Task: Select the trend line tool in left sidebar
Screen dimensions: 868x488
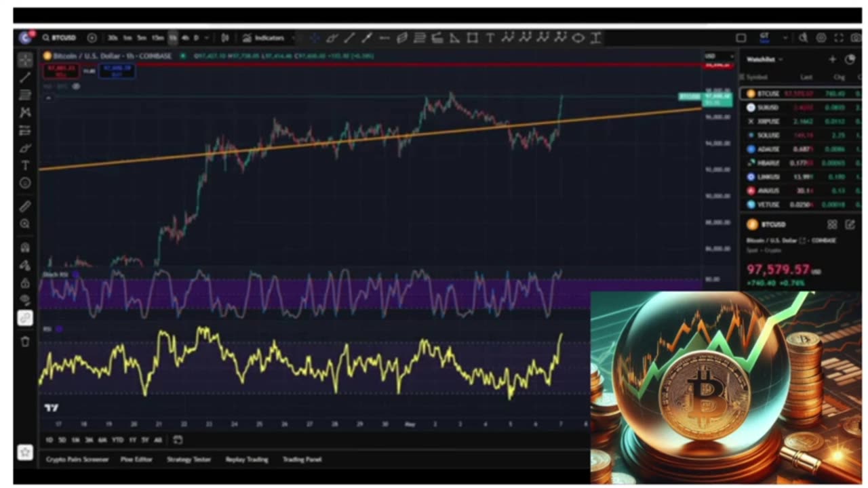Action: coord(25,77)
